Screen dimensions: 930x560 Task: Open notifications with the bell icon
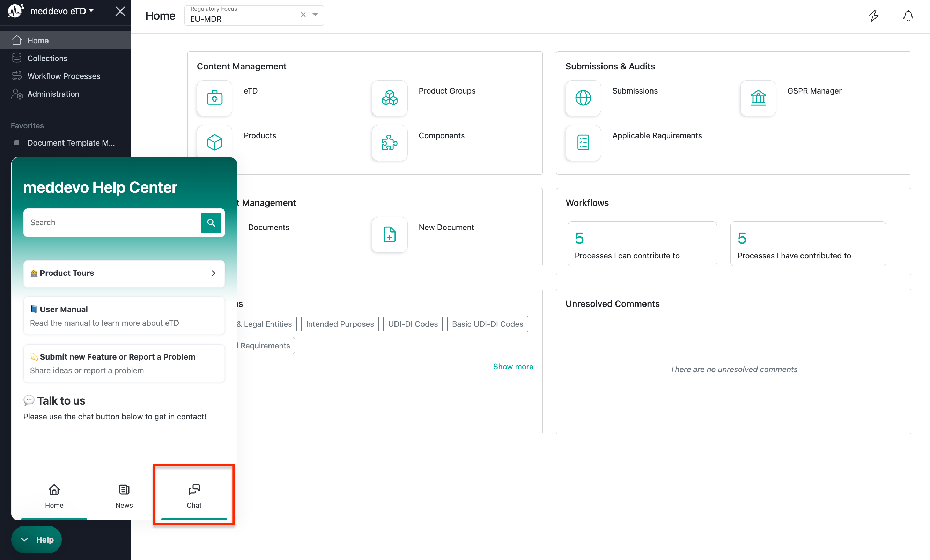coord(908,15)
